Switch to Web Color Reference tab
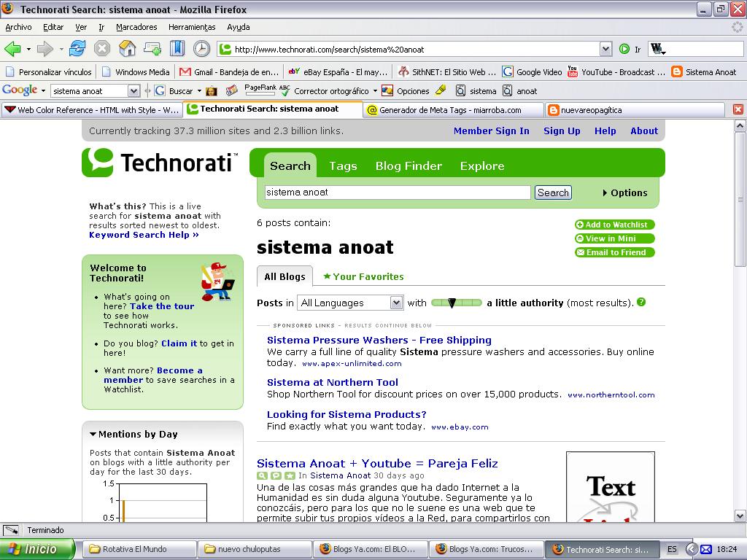The width and height of the screenshot is (747, 560). pos(92,110)
